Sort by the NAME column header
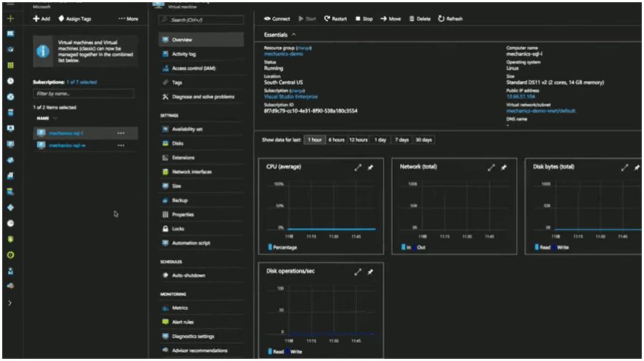 (x=42, y=118)
